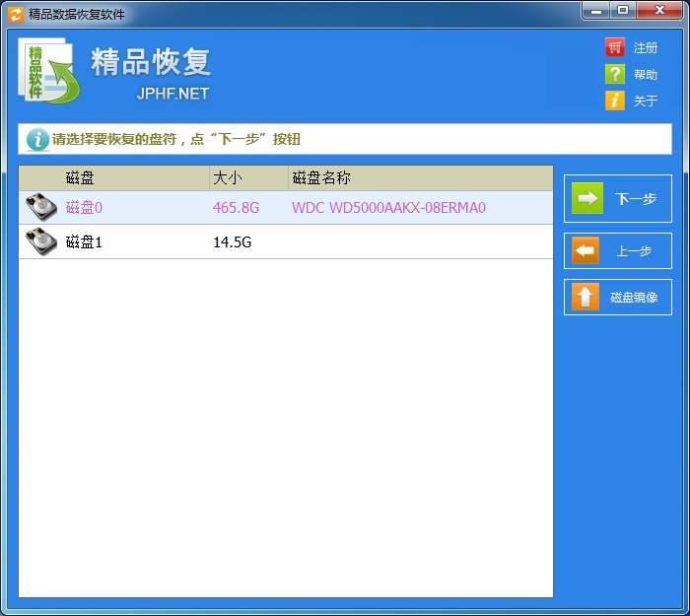Minimize the window

click(596, 10)
